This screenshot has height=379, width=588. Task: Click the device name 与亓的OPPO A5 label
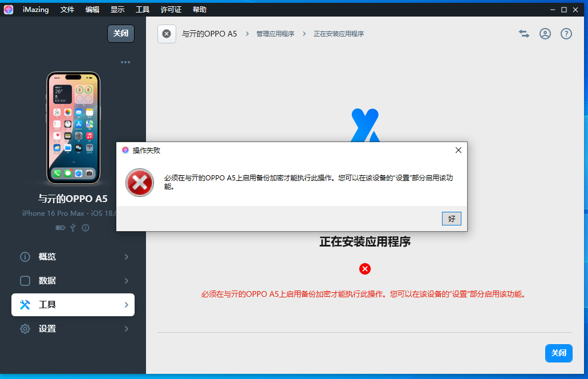[73, 199]
